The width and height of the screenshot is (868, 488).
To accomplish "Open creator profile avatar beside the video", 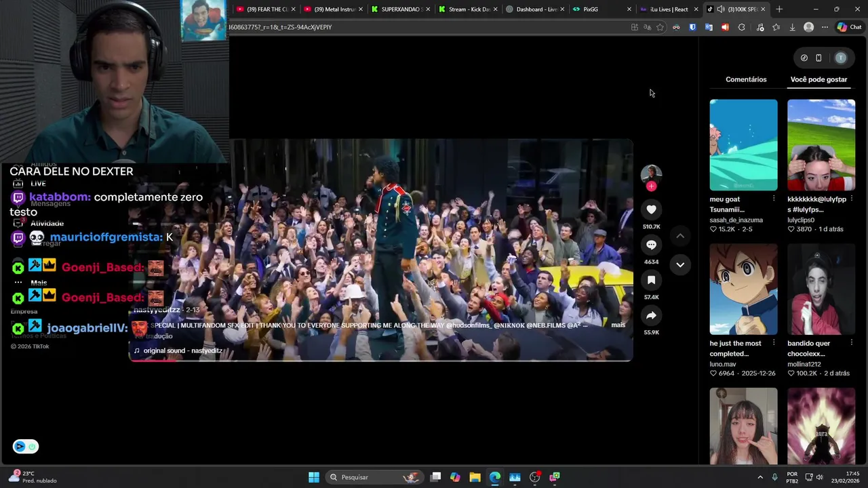I will (x=651, y=174).
